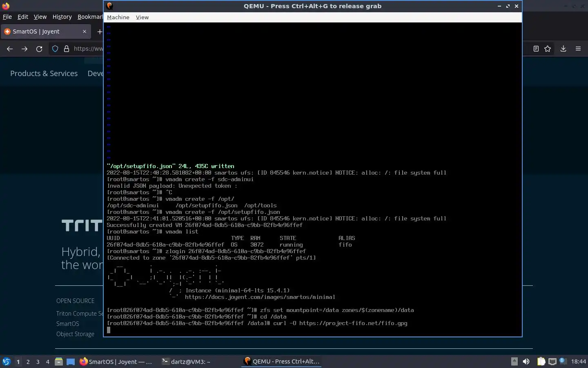Open the start menu in taskbar
This screenshot has width=588, height=368.
tap(7, 361)
